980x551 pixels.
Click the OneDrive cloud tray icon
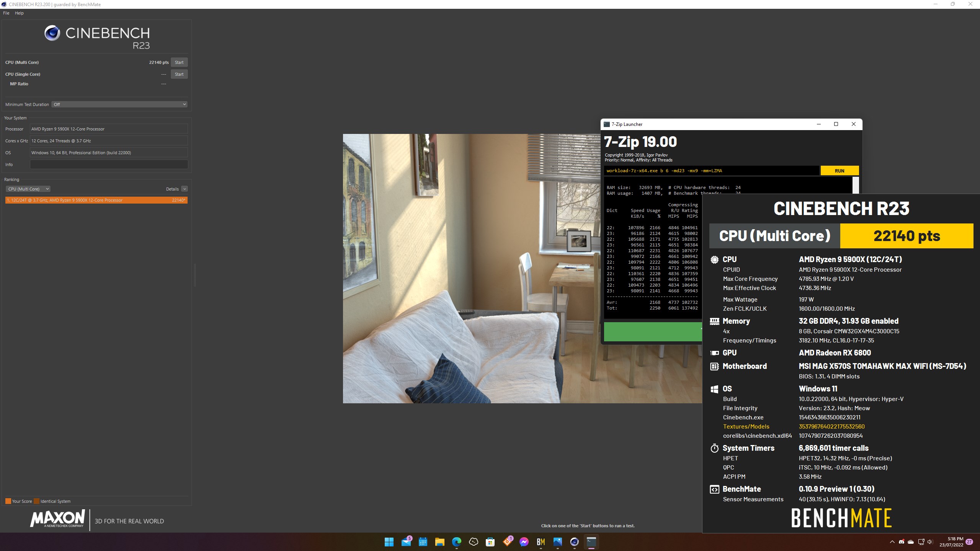click(911, 542)
